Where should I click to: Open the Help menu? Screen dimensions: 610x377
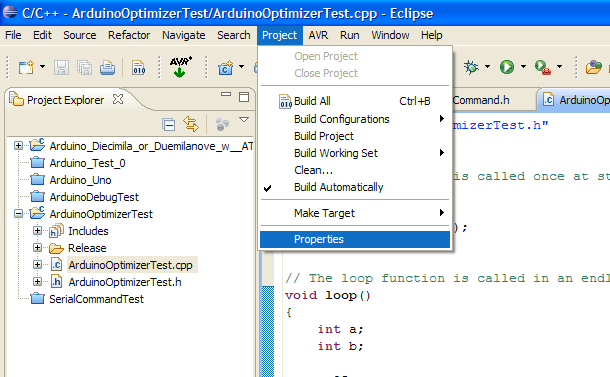431,35
